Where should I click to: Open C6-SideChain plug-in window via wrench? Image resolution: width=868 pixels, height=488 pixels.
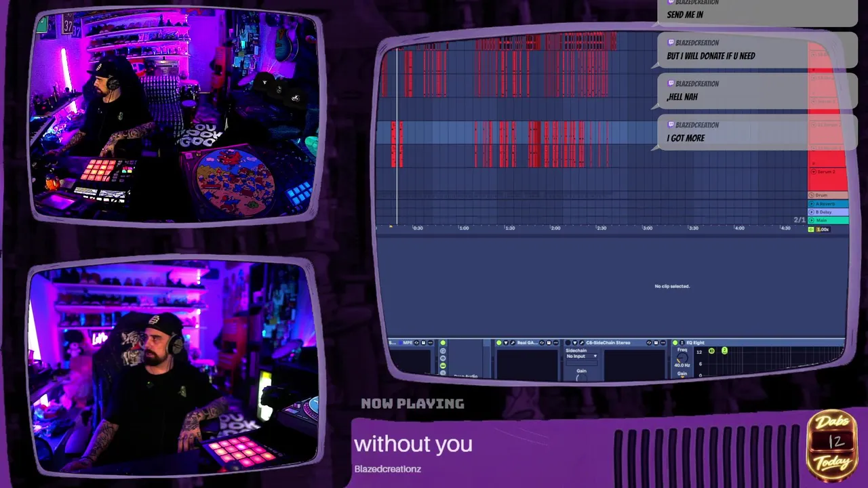coord(582,343)
